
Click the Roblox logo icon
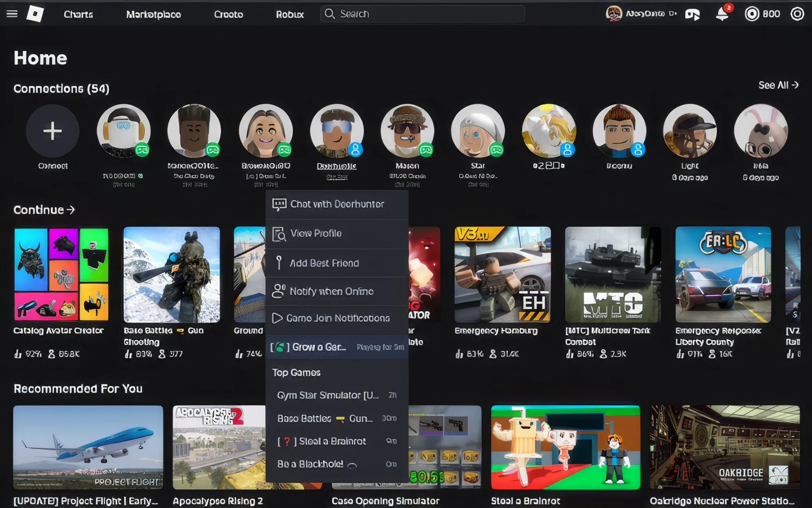point(35,14)
